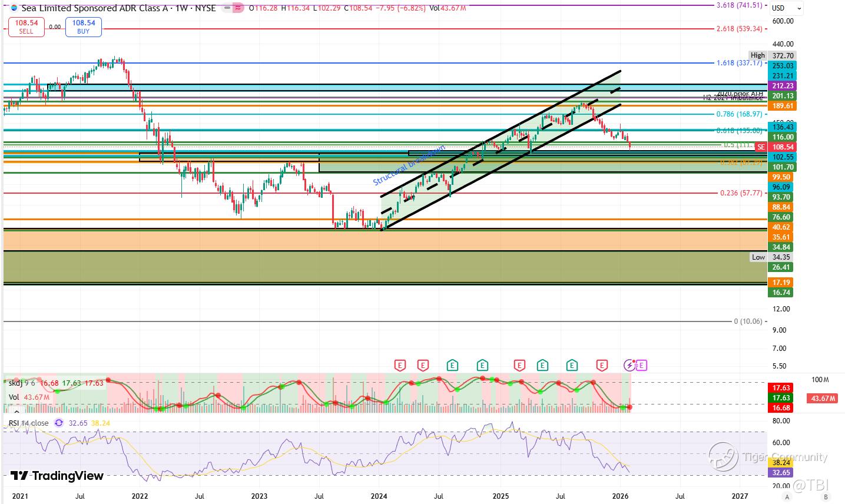Click the purple RSI refresh icon
The image size is (845, 504).
pos(58,423)
